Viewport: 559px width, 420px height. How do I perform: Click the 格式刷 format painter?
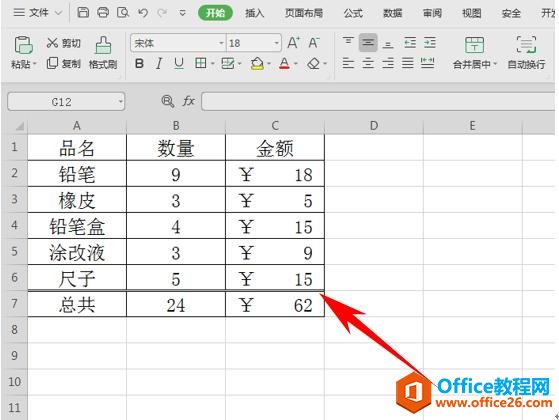(x=103, y=52)
